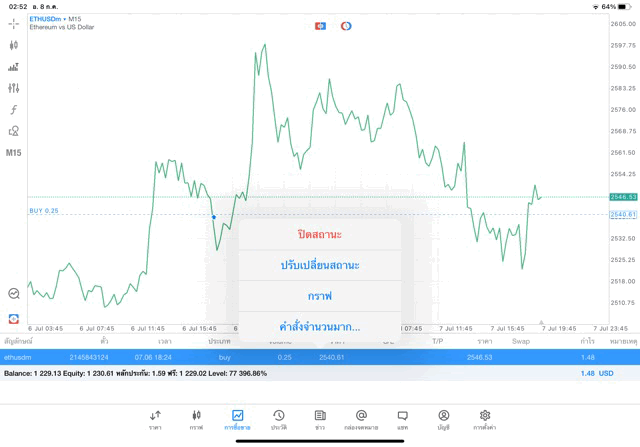The image size is (640, 447).
Task: Choose ปรับเปลี่ยนสถานะ (modify position) option
Action: click(x=319, y=265)
